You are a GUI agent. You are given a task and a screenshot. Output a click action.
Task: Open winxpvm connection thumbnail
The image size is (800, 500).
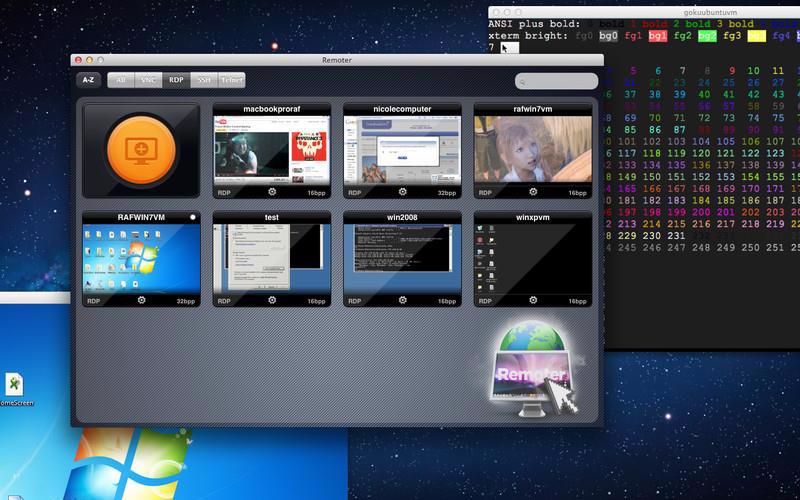[533, 259]
